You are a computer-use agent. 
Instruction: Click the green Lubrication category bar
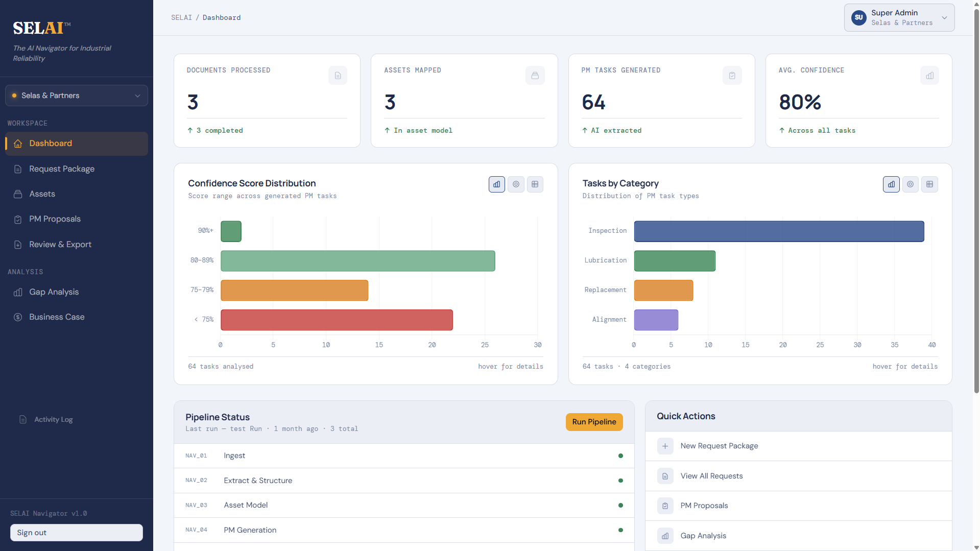[x=675, y=261]
